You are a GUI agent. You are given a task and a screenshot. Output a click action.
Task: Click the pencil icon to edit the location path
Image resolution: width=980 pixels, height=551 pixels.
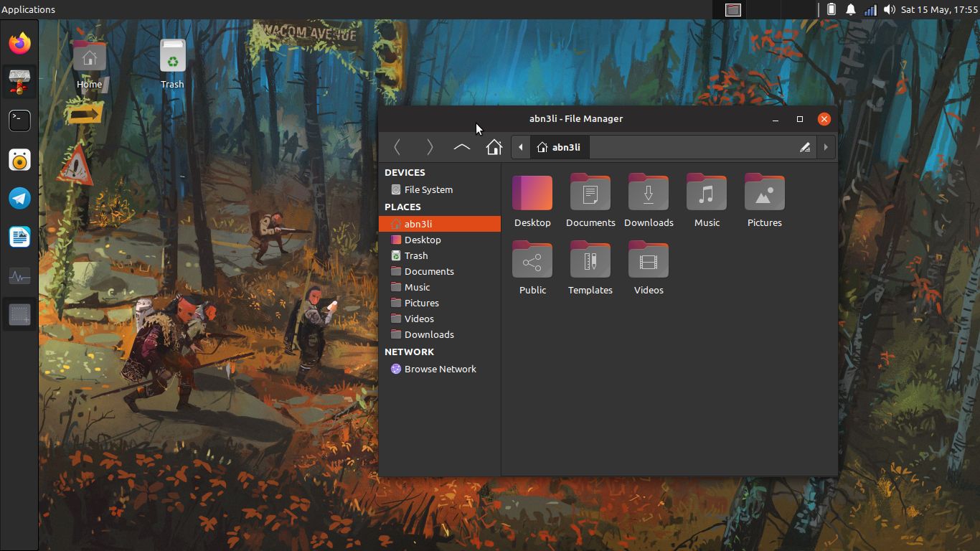[x=805, y=147]
